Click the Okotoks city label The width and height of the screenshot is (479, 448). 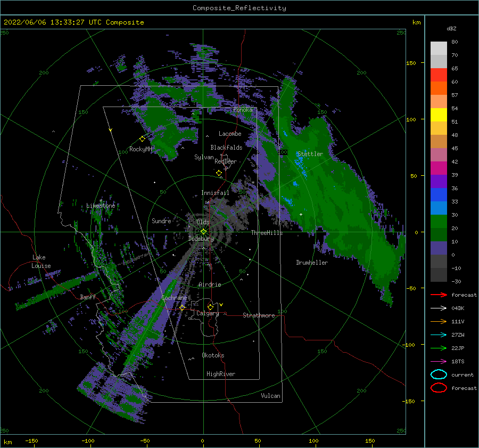(213, 355)
